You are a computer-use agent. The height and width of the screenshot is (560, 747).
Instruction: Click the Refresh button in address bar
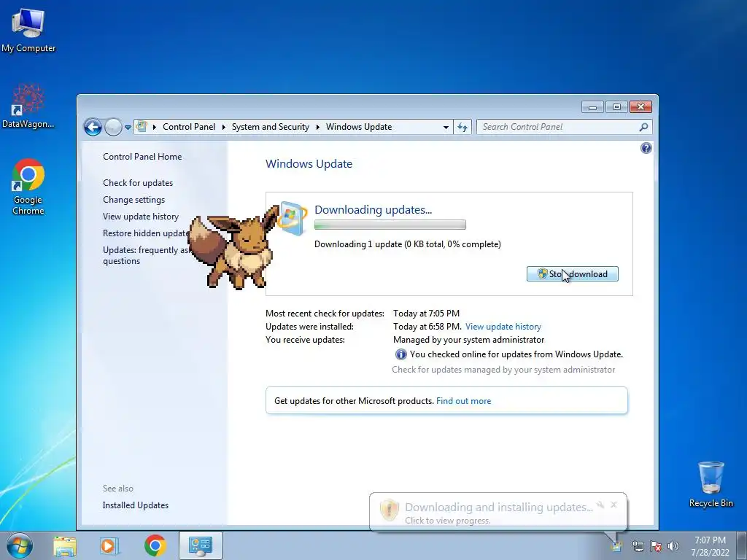point(462,127)
